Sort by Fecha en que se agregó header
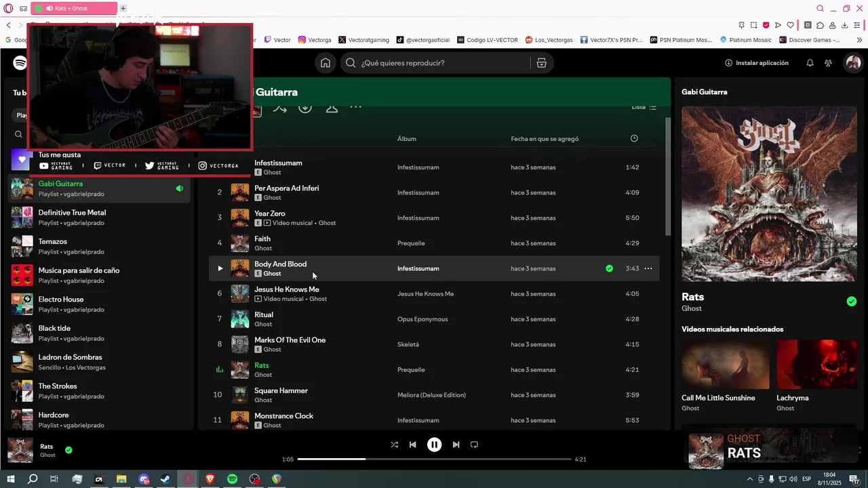This screenshot has width=868, height=488. pos(545,139)
